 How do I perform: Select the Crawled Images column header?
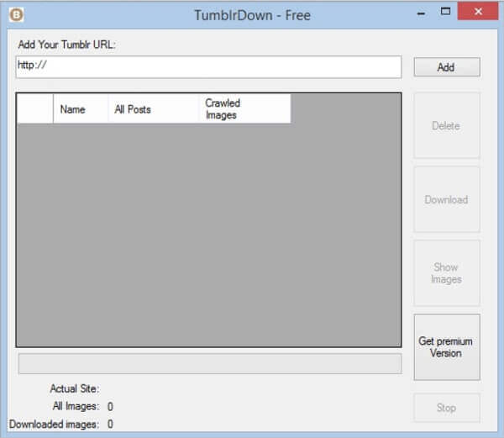pyautogui.click(x=245, y=108)
